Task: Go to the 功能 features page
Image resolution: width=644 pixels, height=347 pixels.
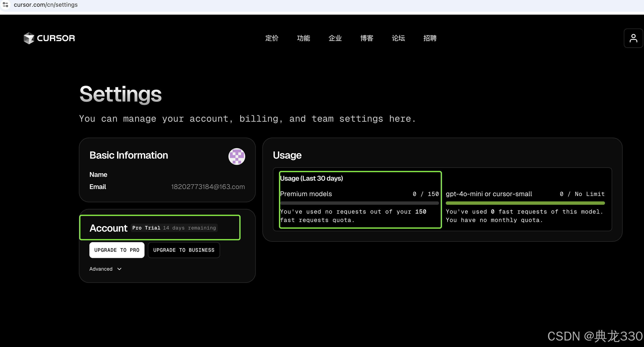Action: 304,38
